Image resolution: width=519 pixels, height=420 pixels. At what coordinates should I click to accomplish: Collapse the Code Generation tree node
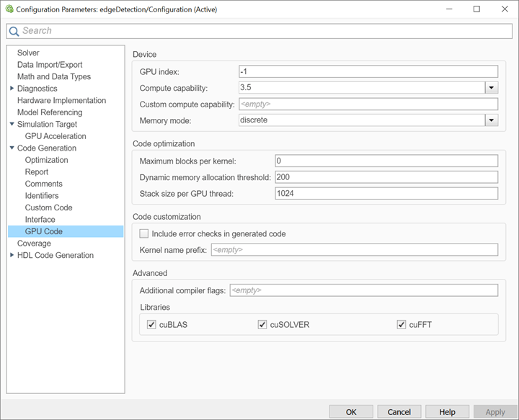(x=12, y=148)
